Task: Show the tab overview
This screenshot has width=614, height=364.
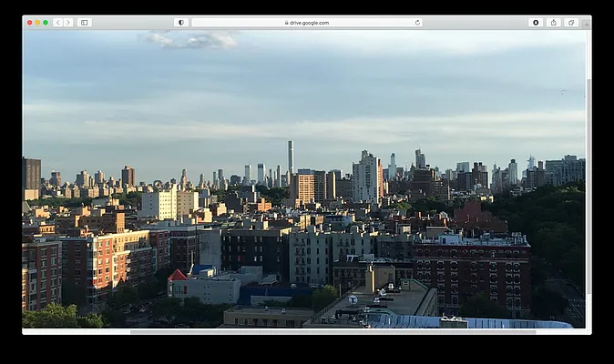Action: pos(570,23)
